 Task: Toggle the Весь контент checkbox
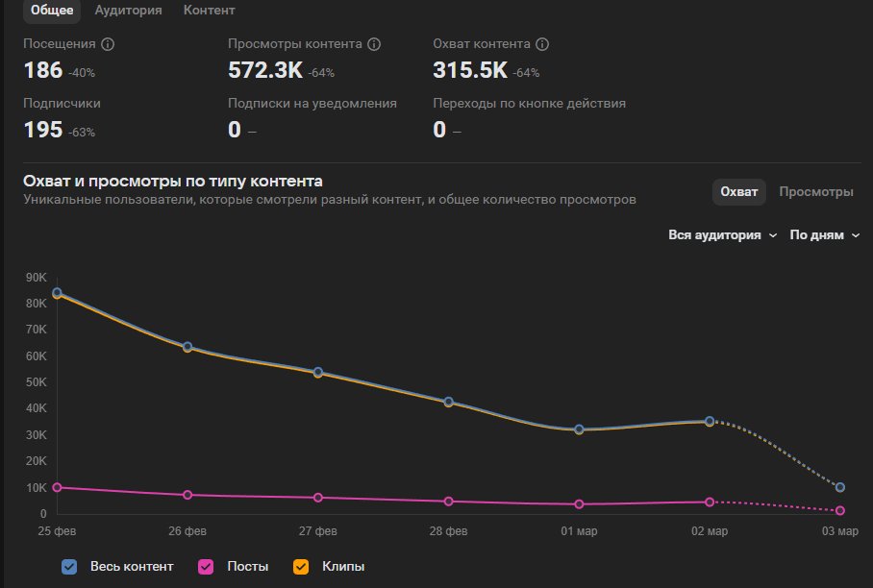tap(69, 567)
